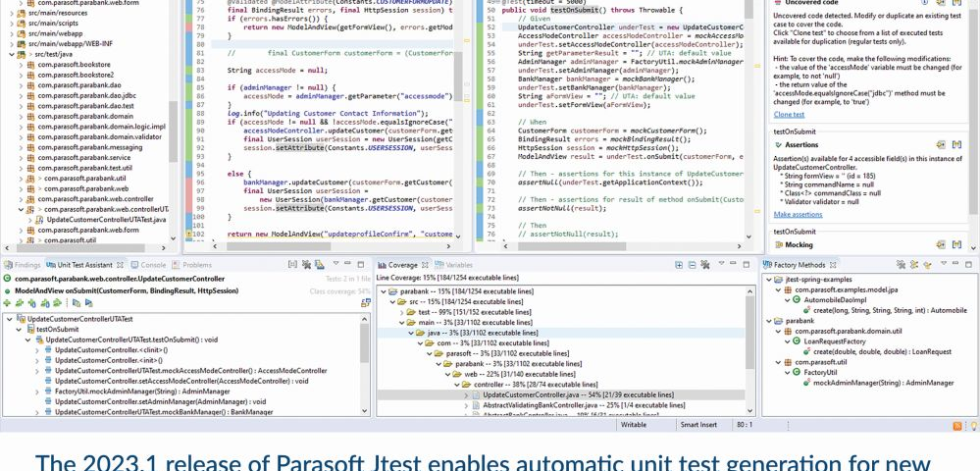980x471 pixels.
Task: Select UpdateCustomerControllerUTATest.java in package explorer
Action: [x=106, y=220]
